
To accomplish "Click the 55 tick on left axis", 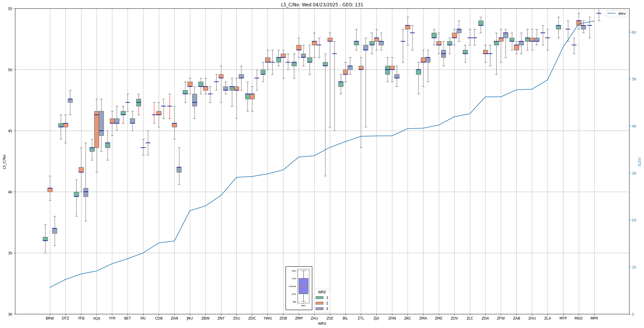I will [x=10, y=9].
